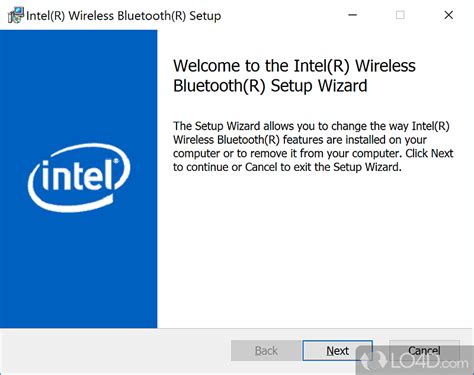The width and height of the screenshot is (474, 375).
Task: Click the LO4D watermark arrow icon
Action: [x=372, y=361]
